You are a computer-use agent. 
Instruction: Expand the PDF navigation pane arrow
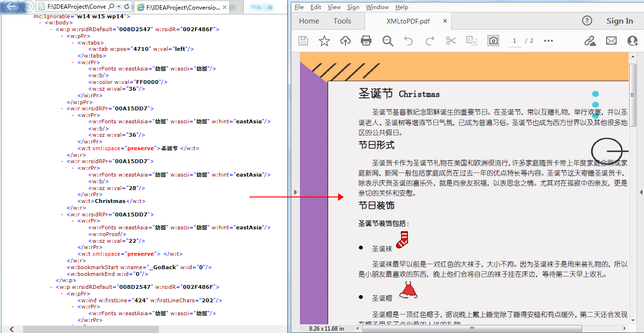click(x=295, y=192)
